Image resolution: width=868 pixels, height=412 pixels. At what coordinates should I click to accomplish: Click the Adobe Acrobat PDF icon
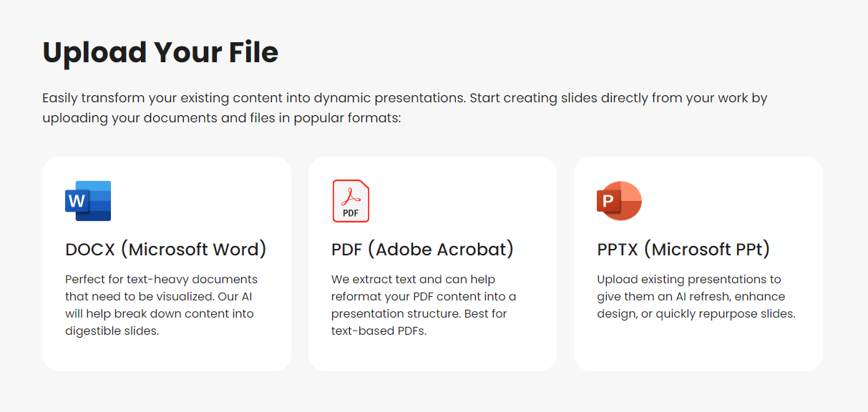coord(351,201)
